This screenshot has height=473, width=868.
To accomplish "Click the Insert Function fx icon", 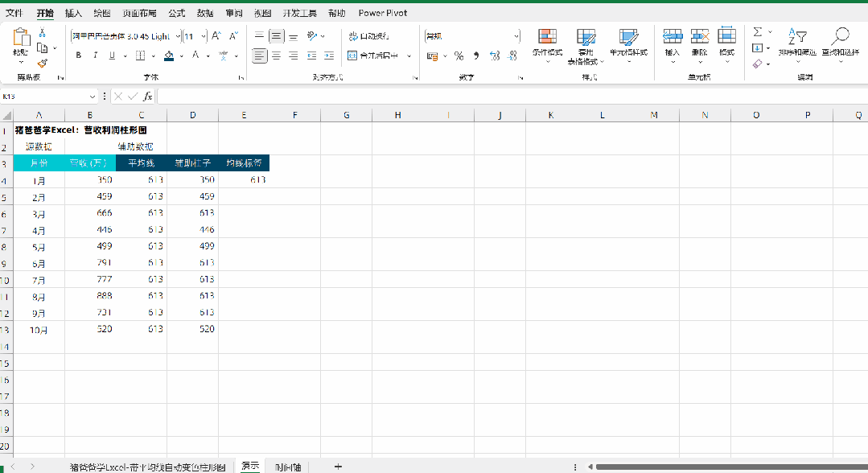I will pos(148,97).
